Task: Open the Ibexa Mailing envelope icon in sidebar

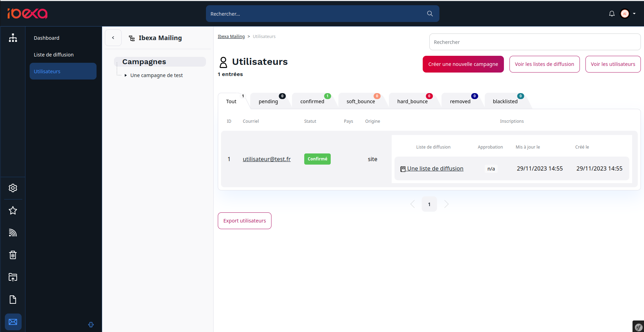Action: click(13, 322)
